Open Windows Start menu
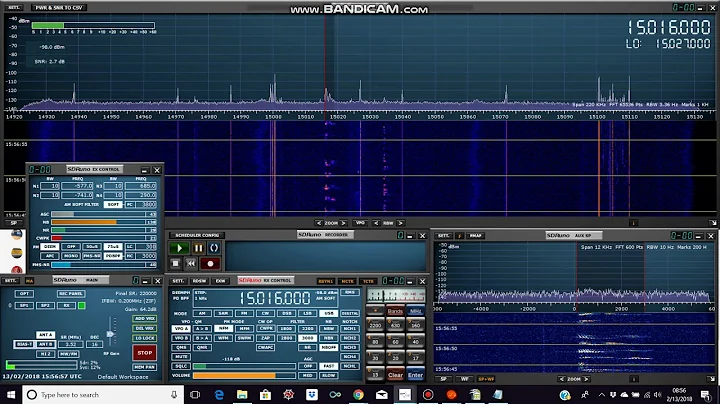This screenshot has height=404, width=720. [11, 395]
